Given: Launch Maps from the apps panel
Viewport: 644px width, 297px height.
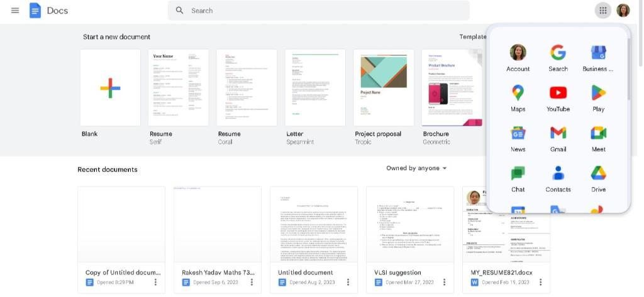Looking at the screenshot, I should (518, 99).
